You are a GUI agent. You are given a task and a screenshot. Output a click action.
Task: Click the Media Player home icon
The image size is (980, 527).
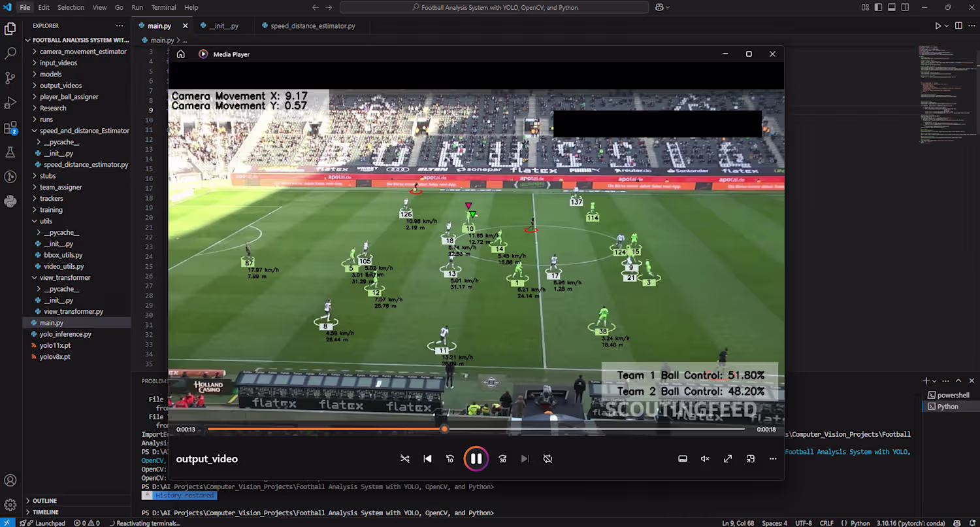[181, 54]
